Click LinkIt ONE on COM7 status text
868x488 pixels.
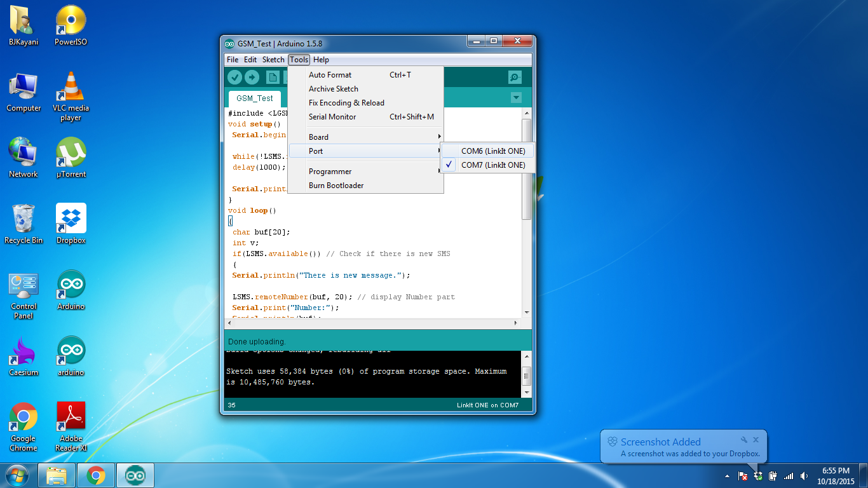click(488, 405)
